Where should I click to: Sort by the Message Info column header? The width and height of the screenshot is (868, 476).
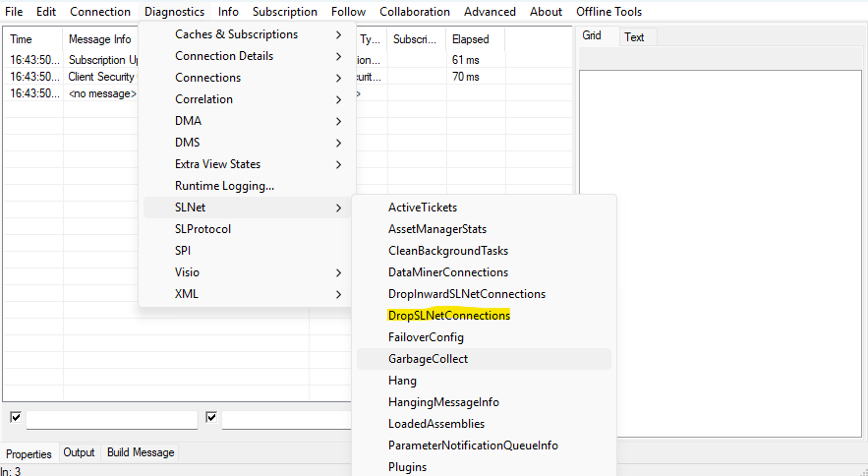click(x=100, y=39)
